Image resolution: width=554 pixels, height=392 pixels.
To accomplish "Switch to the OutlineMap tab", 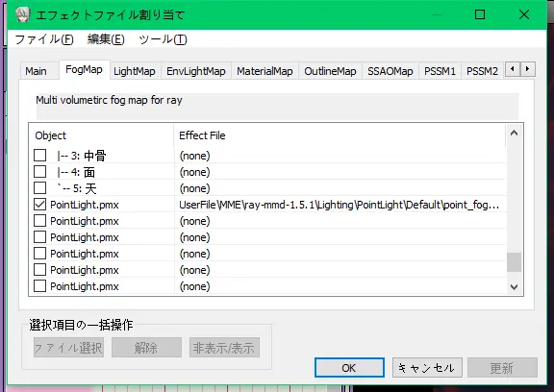I will 330,71.
